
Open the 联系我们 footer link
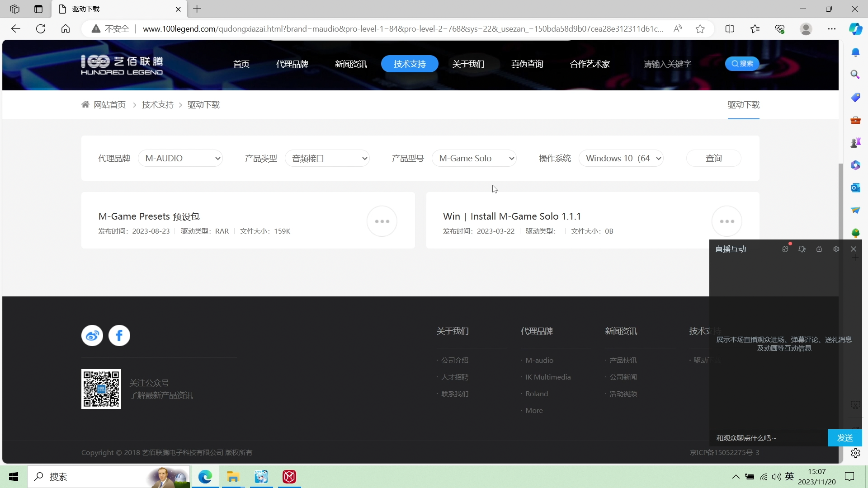455,394
